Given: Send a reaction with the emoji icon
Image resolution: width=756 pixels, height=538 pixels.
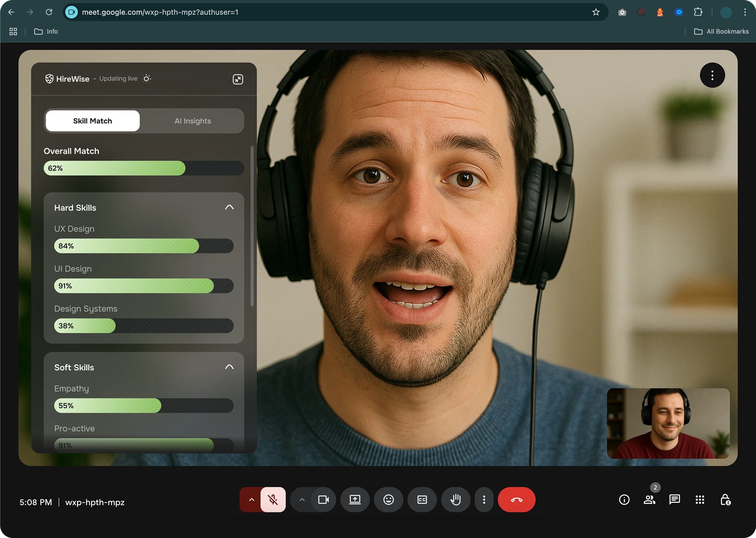Looking at the screenshot, I should point(388,500).
